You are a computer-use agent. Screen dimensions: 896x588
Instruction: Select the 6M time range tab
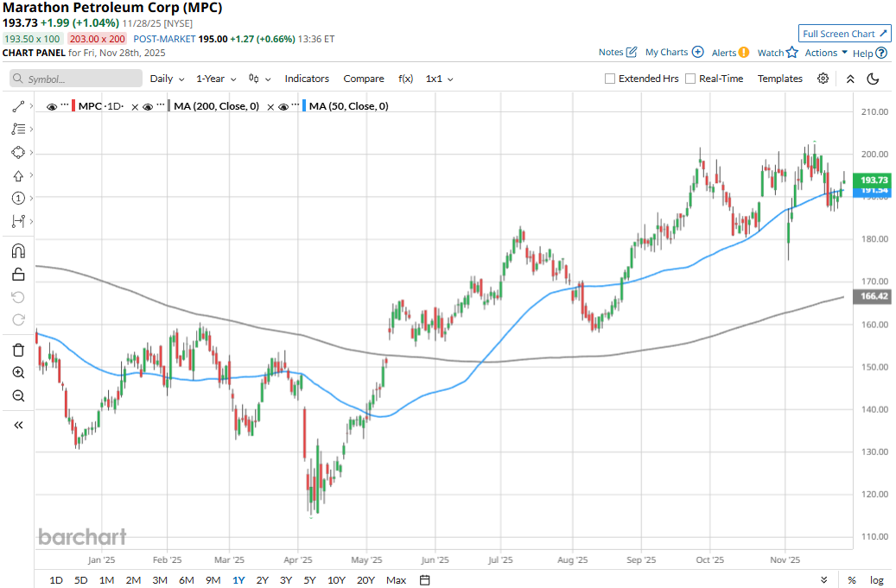coord(187,579)
